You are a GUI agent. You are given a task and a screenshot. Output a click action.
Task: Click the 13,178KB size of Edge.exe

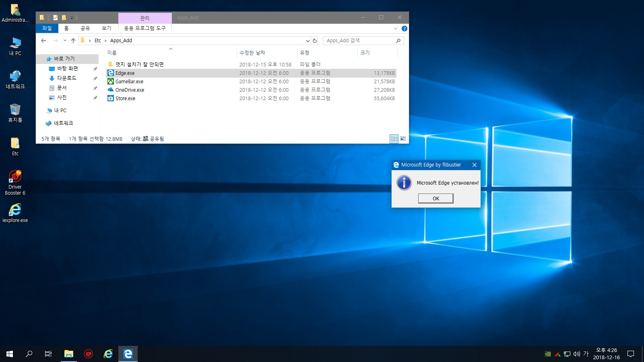384,73
